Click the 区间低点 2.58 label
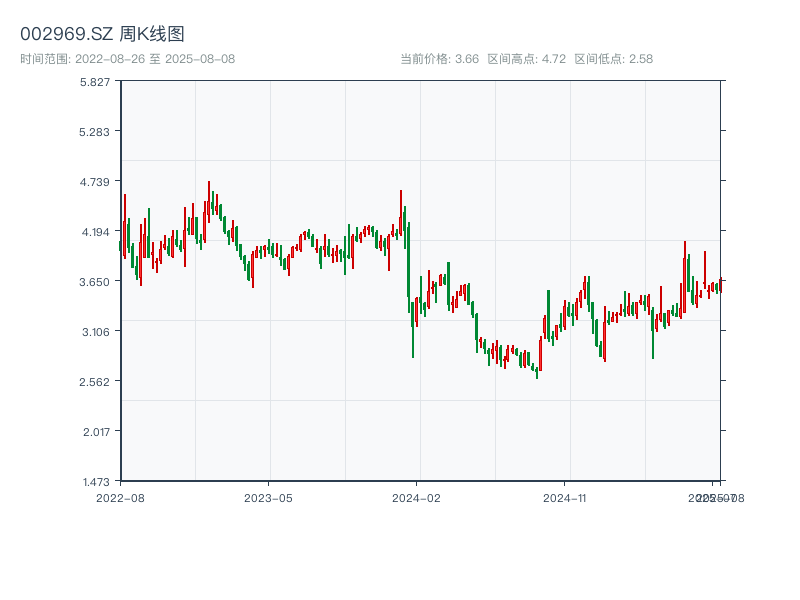 pos(613,59)
